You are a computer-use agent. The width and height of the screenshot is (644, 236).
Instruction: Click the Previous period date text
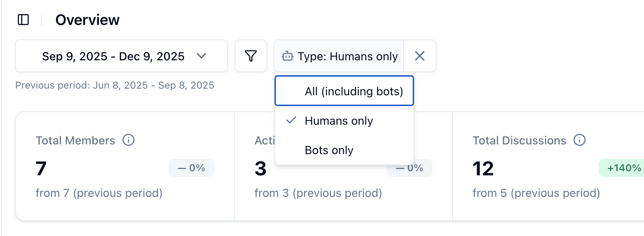(x=115, y=85)
